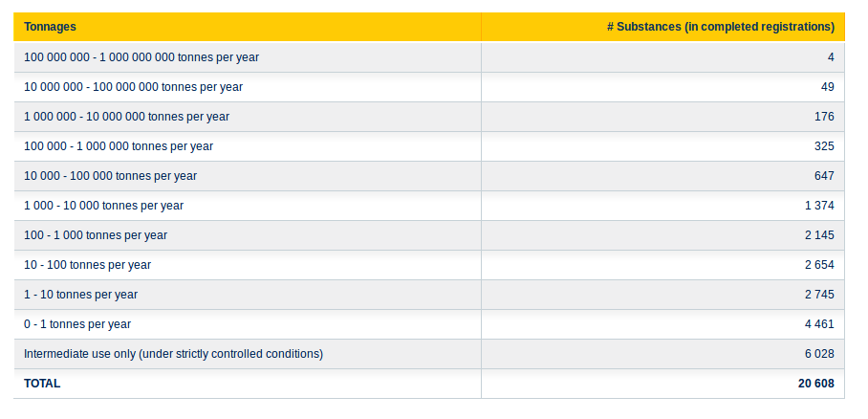Click the 1 000 - 10 000 tonnes per year label
The width and height of the screenshot is (868, 419).
click(x=103, y=206)
